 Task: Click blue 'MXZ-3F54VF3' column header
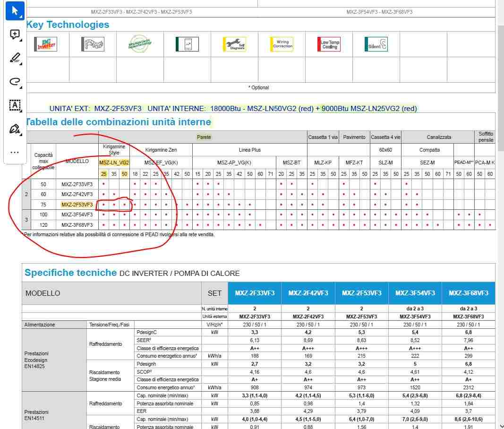point(415,293)
